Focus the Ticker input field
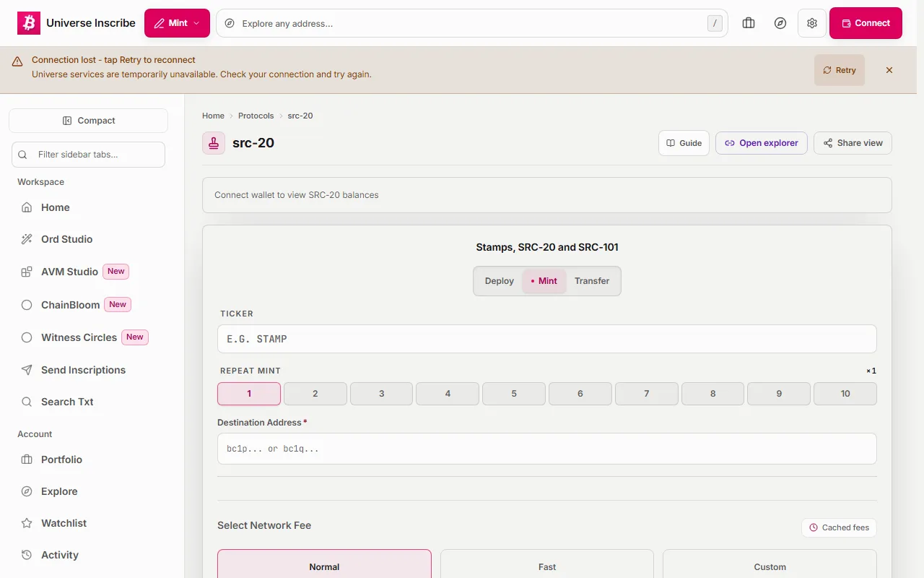Viewport: 924px width, 578px height. tap(547, 339)
